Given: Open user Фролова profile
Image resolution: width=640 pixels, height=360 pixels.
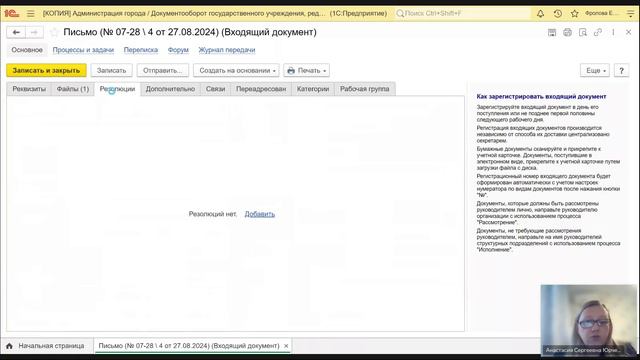Looking at the screenshot, I should [x=601, y=13].
